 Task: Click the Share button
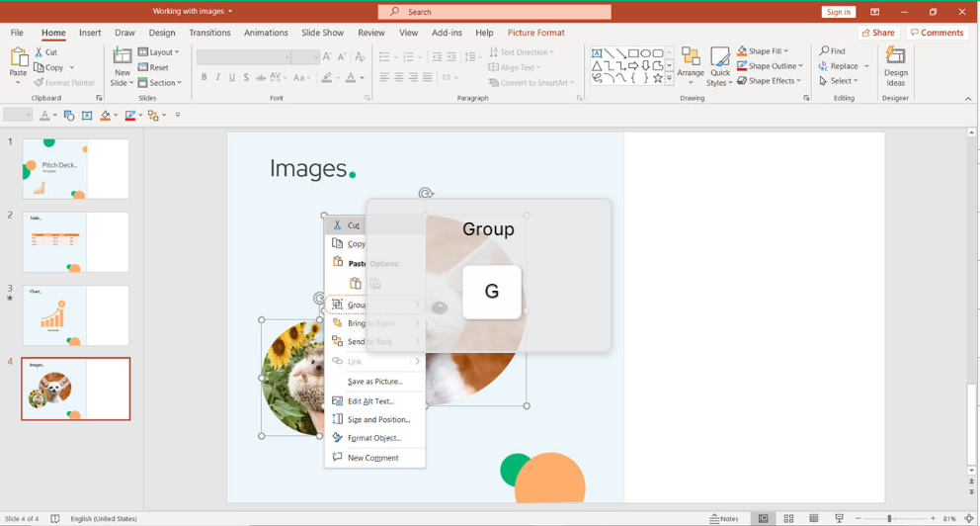tap(878, 33)
